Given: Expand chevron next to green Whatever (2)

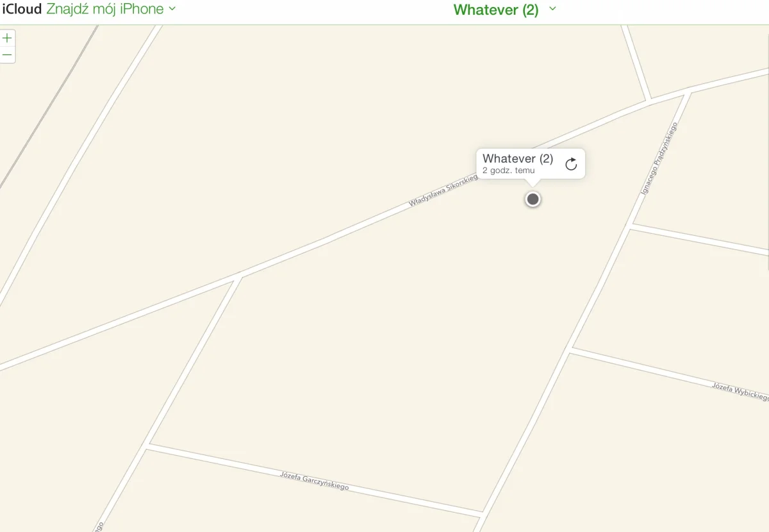Looking at the screenshot, I should point(553,9).
